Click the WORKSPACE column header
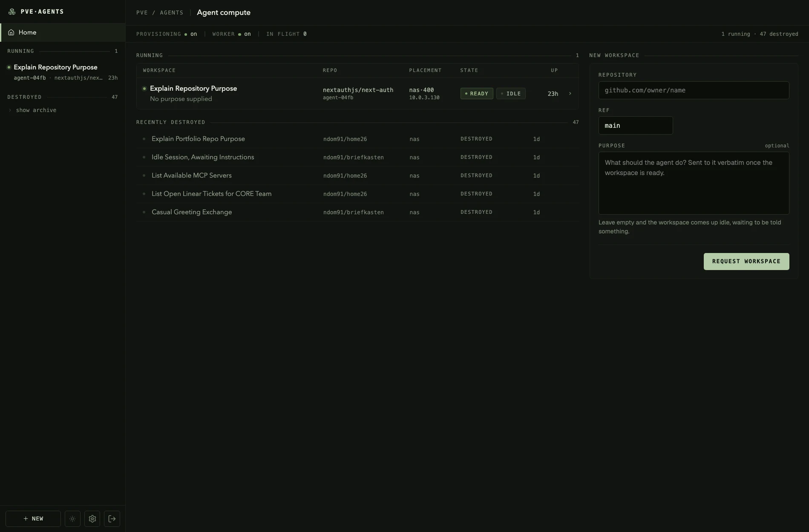The image size is (809, 532). (x=159, y=70)
